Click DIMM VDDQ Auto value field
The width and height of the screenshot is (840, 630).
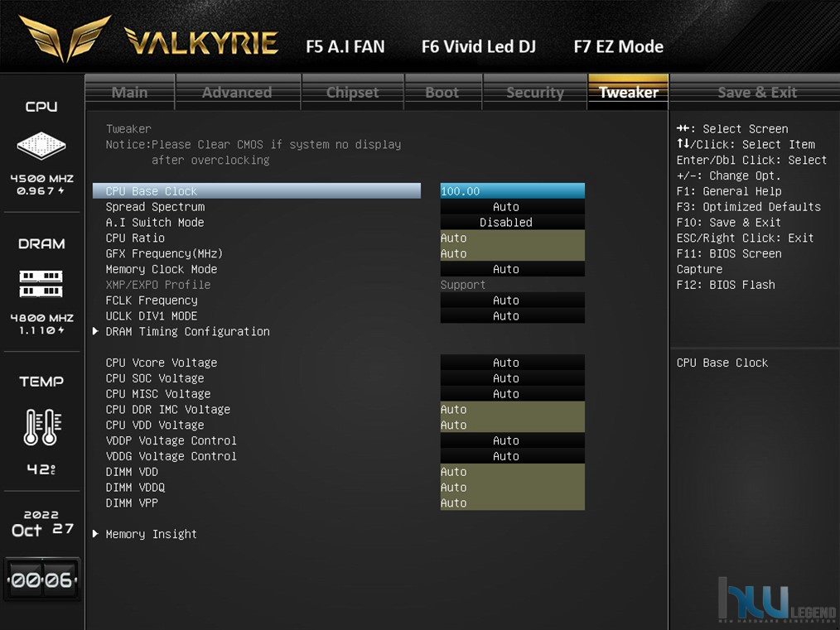coord(512,487)
